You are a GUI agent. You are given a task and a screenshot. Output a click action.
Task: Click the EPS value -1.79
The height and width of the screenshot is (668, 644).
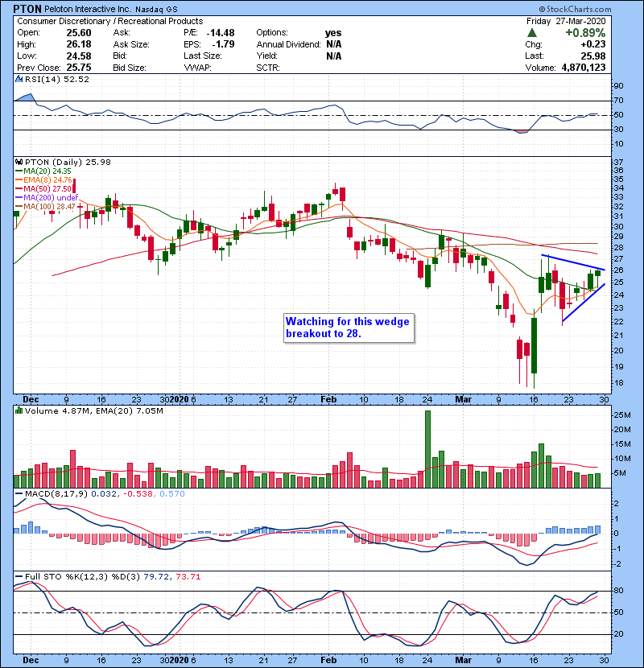pyautogui.click(x=223, y=44)
